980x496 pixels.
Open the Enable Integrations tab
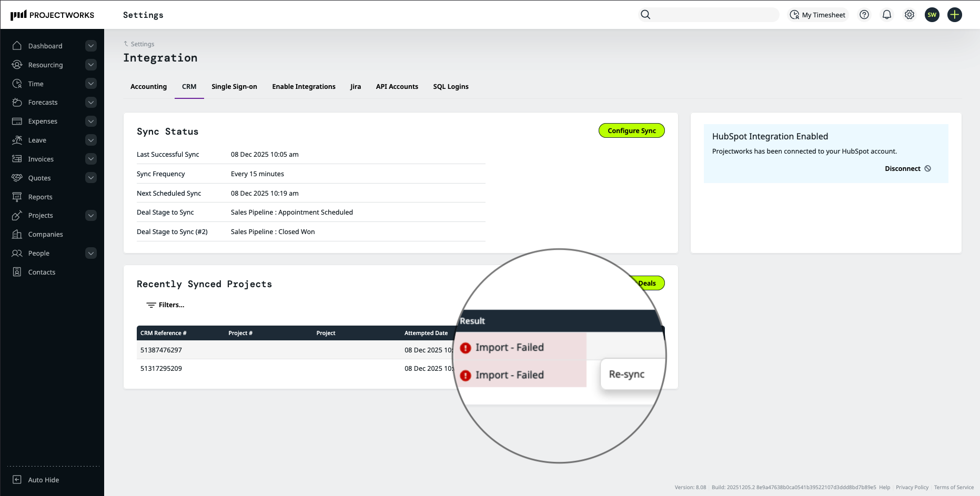[x=304, y=87]
